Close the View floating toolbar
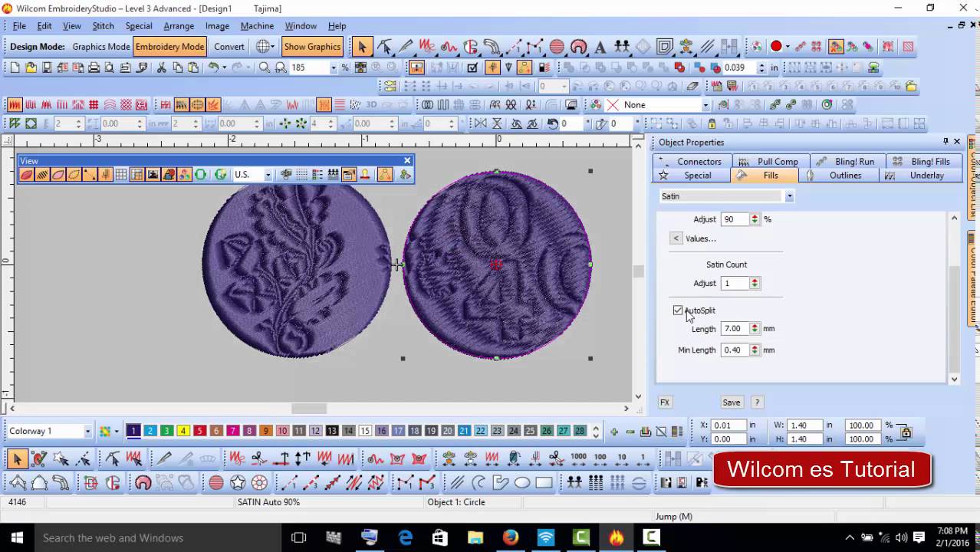 click(407, 160)
